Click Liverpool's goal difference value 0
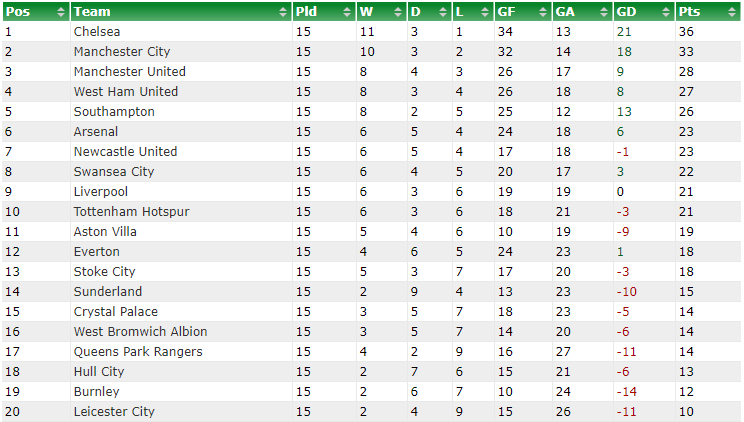This screenshot has width=744, height=422. tap(620, 192)
